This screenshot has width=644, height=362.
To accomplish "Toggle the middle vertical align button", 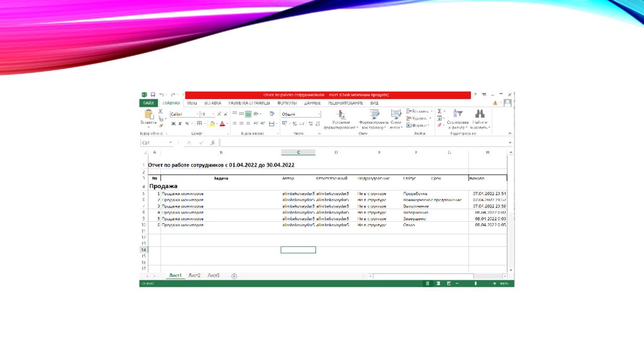I will click(248, 114).
